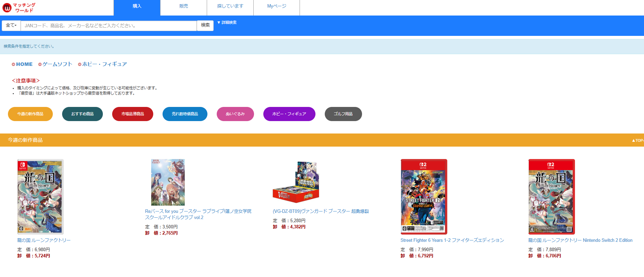Open the Reバース for you ブースター title link

pyautogui.click(x=198, y=214)
